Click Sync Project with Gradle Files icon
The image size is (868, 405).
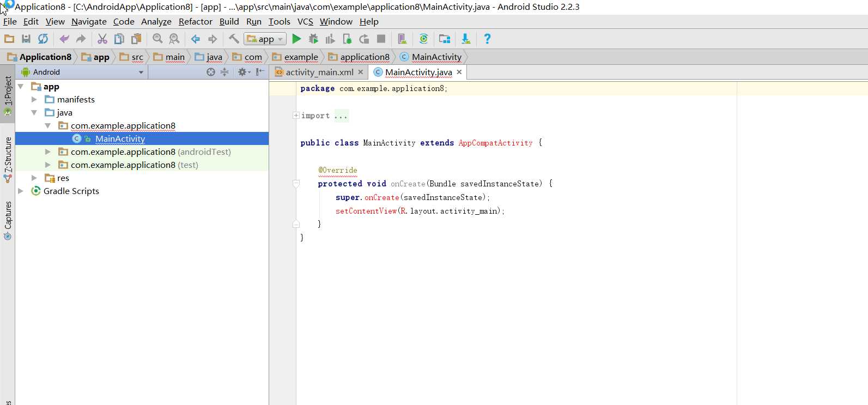click(x=423, y=39)
